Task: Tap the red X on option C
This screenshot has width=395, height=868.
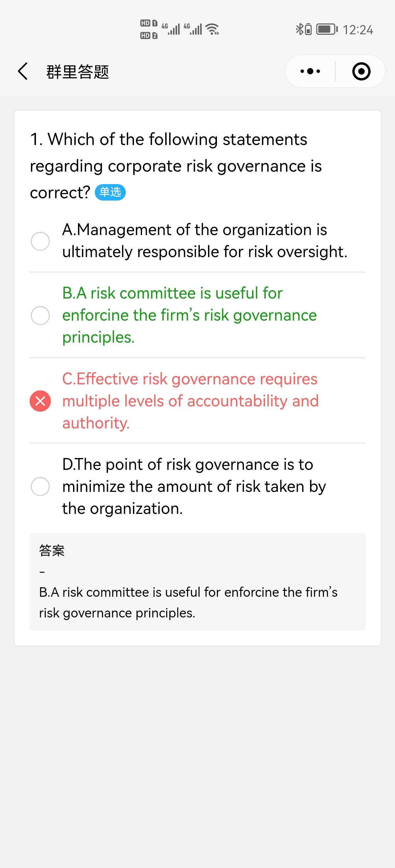Action: (40, 401)
